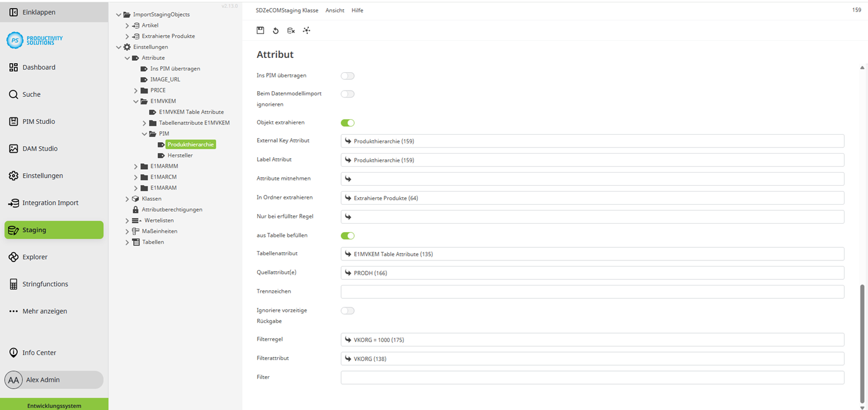Open DAM Studio from the sidebar
This screenshot has width=868, height=410.
point(40,148)
